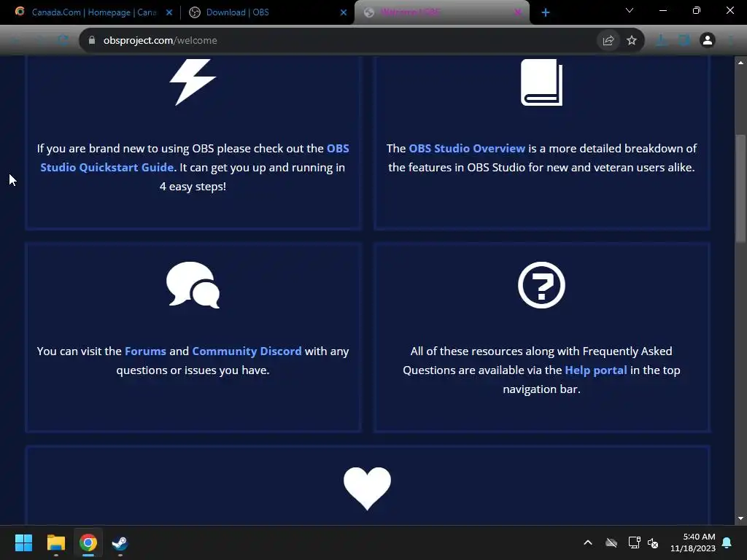This screenshot has width=747, height=560.
Task: Click the page scrollbar down arrow
Action: [x=740, y=518]
